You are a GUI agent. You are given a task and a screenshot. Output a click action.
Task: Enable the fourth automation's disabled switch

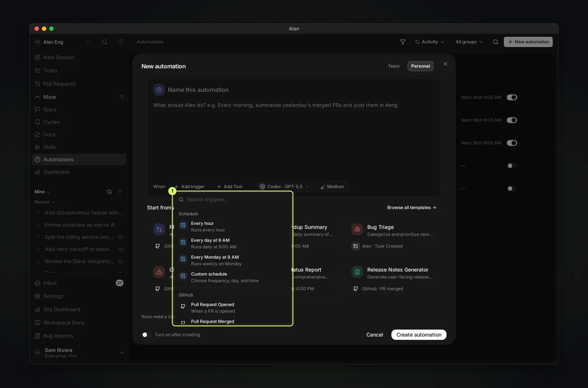512,166
